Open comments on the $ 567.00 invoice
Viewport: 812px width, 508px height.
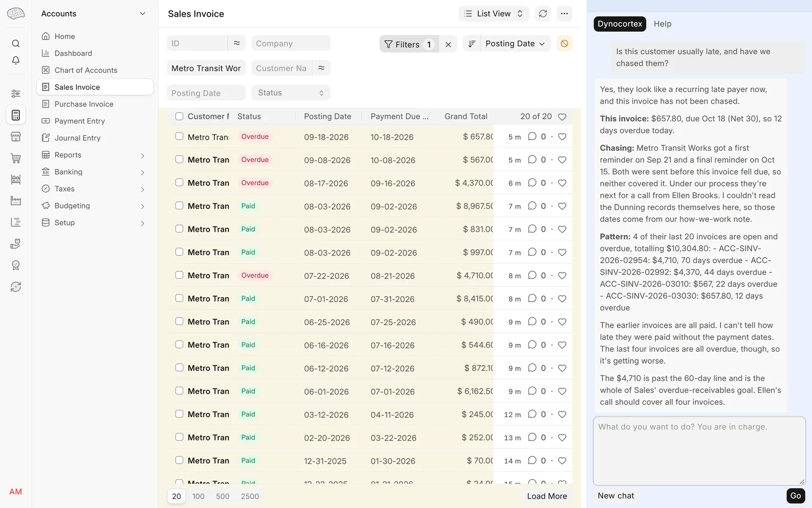click(532, 160)
